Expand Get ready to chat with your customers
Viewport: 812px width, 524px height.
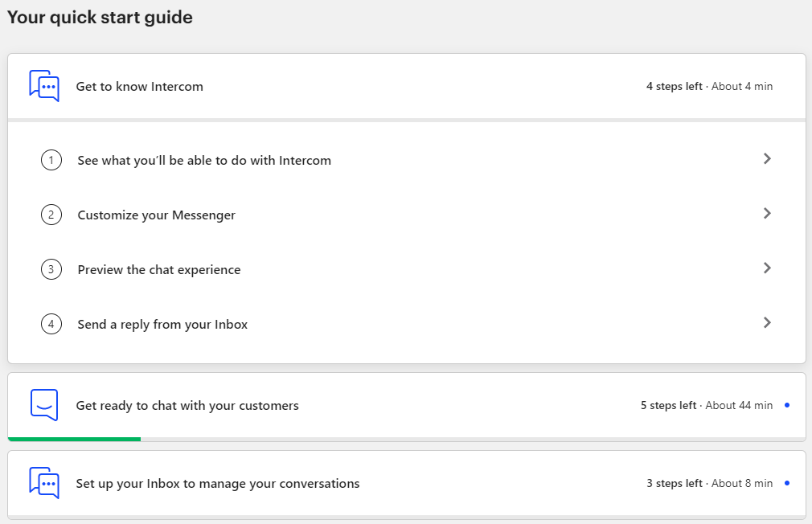click(407, 405)
